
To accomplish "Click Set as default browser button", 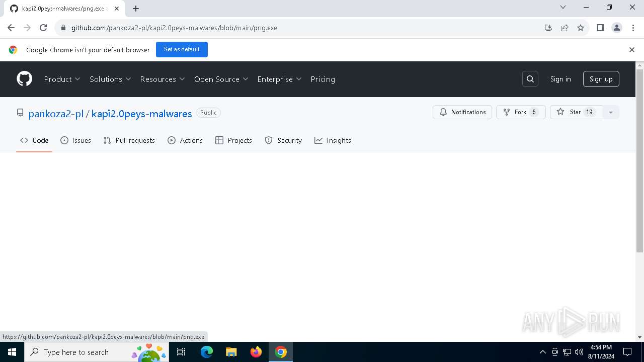I will click(182, 49).
